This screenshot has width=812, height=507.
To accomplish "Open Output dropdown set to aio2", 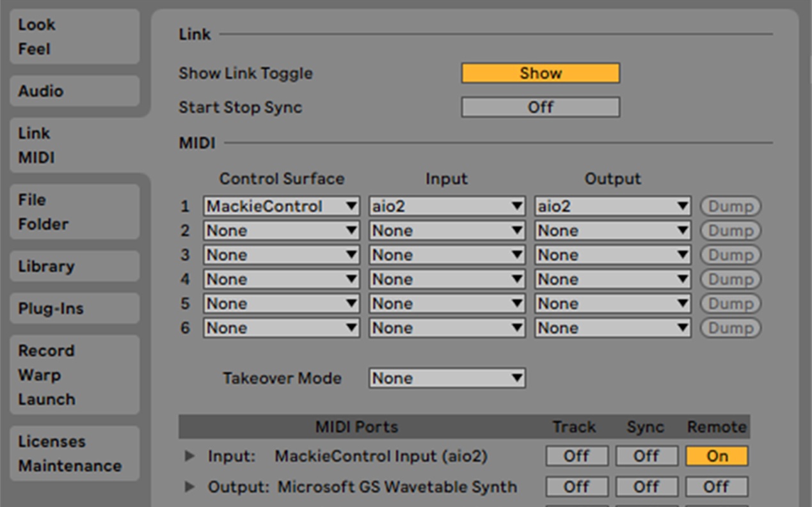I will click(x=613, y=207).
